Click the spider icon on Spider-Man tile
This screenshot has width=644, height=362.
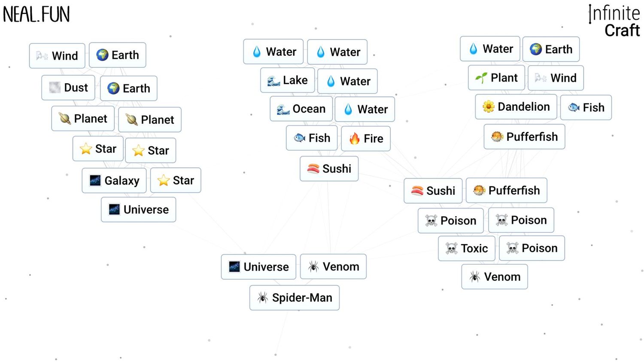coord(262,298)
